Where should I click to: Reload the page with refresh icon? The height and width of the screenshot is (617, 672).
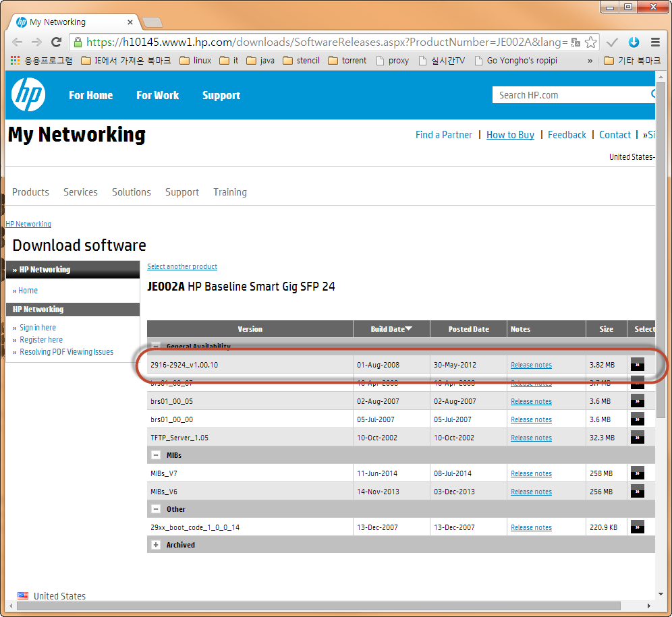point(56,42)
